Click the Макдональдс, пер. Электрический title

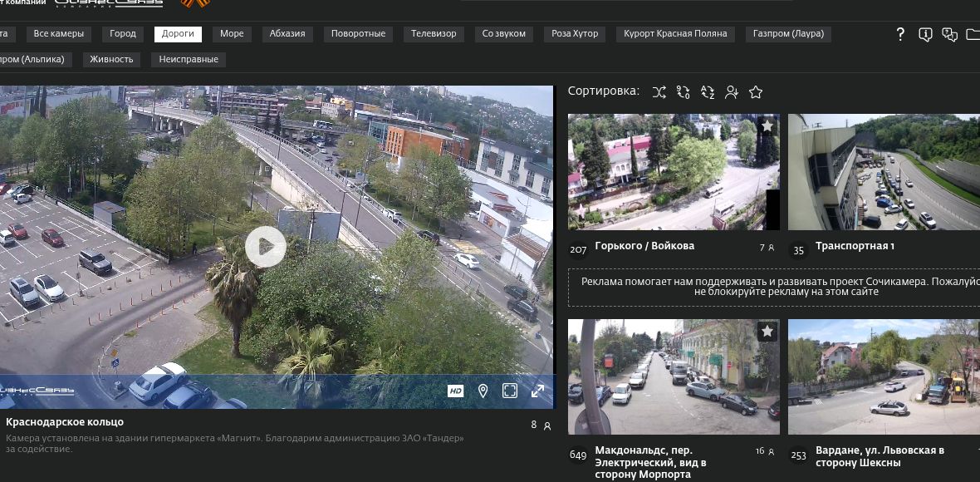[651, 463]
